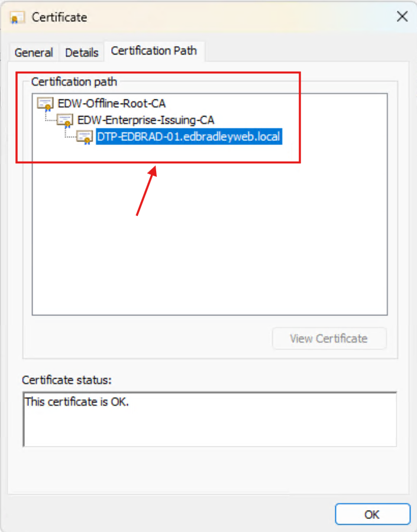Image resolution: width=417 pixels, height=532 pixels.
Task: Switch to the General tab
Action: (34, 53)
